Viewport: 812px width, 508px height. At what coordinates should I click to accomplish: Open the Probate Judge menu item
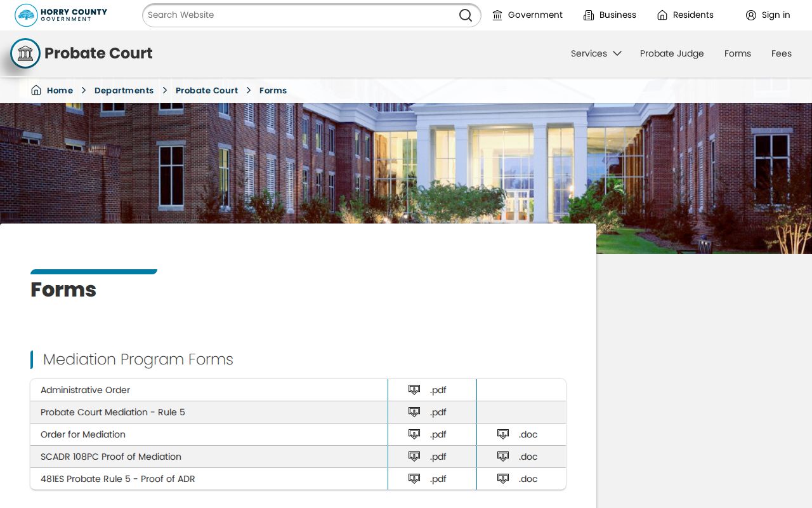[x=672, y=53]
